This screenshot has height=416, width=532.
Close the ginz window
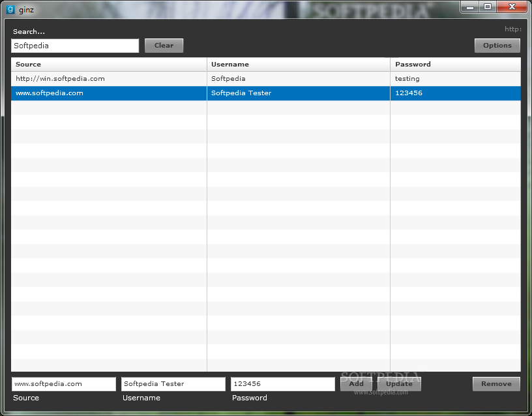[512, 7]
